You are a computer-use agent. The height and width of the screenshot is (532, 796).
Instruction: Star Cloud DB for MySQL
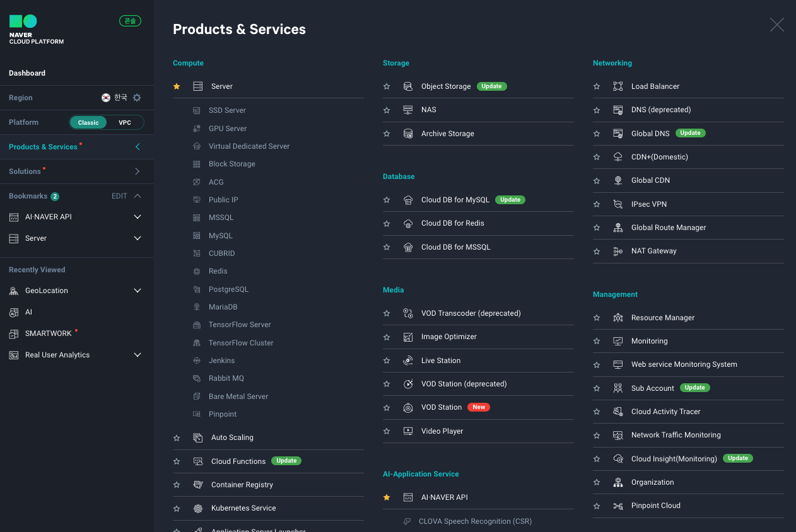pos(387,200)
